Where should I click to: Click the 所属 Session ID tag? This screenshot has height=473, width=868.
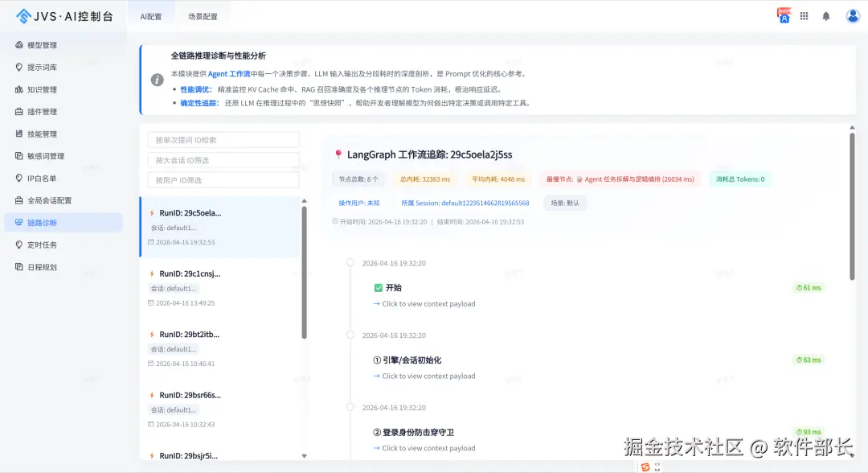(465, 203)
